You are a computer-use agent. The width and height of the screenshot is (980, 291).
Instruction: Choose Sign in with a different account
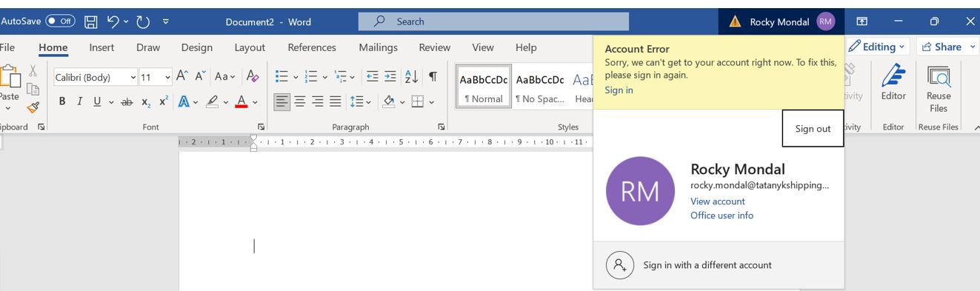click(x=719, y=264)
